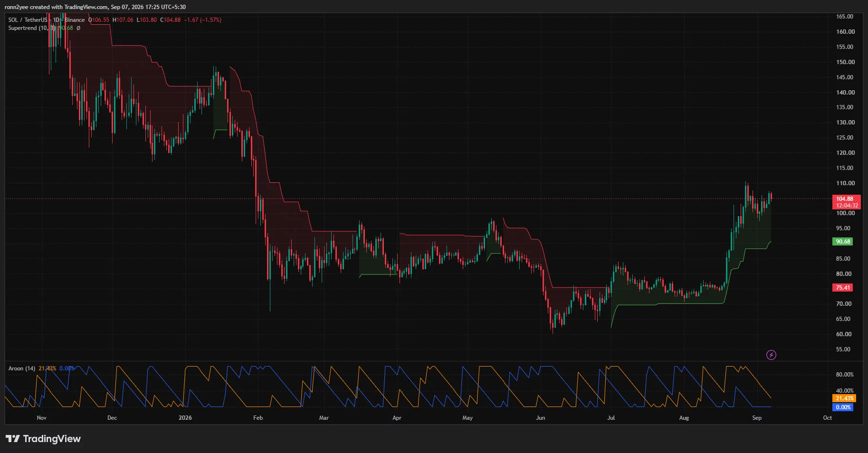Click the Aug label on time axis
The width and height of the screenshot is (868, 453).
pos(684,418)
